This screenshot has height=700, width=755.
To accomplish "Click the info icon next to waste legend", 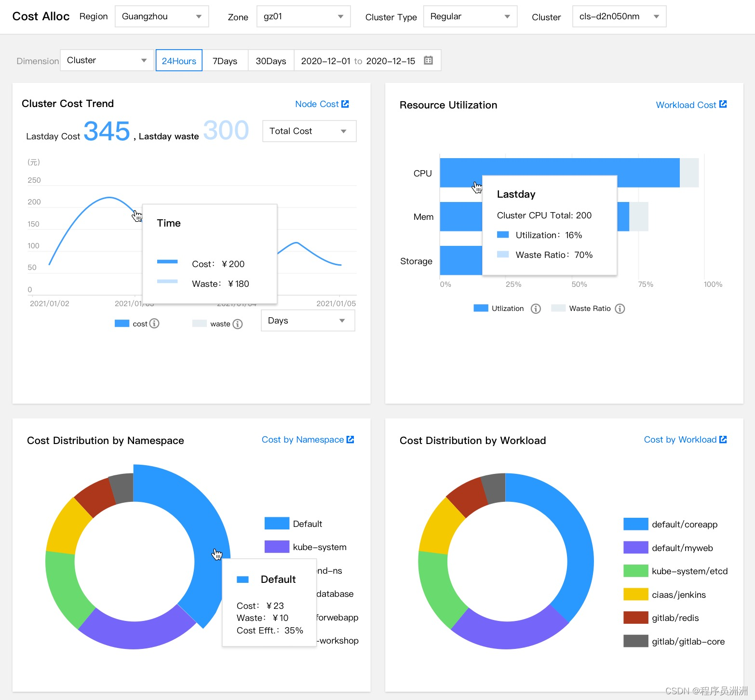I will (x=238, y=324).
